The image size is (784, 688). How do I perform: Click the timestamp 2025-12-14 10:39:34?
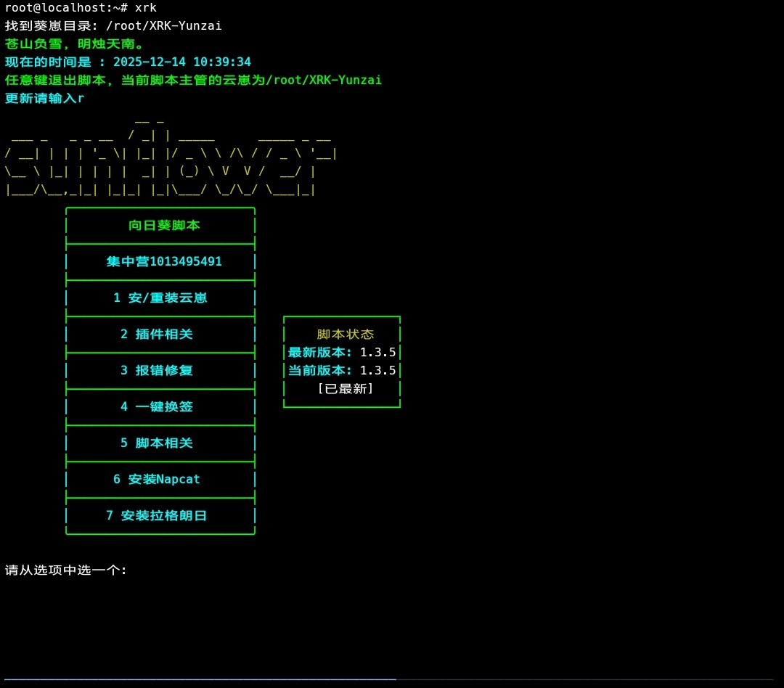182,62
